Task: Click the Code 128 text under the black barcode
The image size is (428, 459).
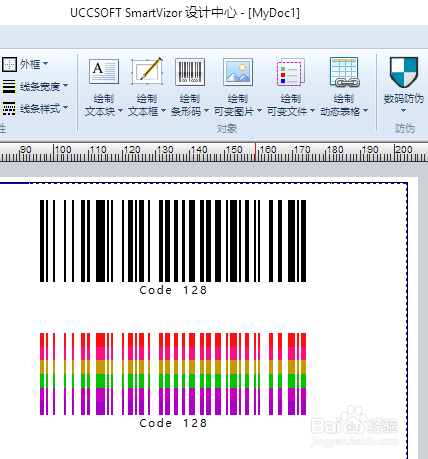Action: (x=173, y=290)
